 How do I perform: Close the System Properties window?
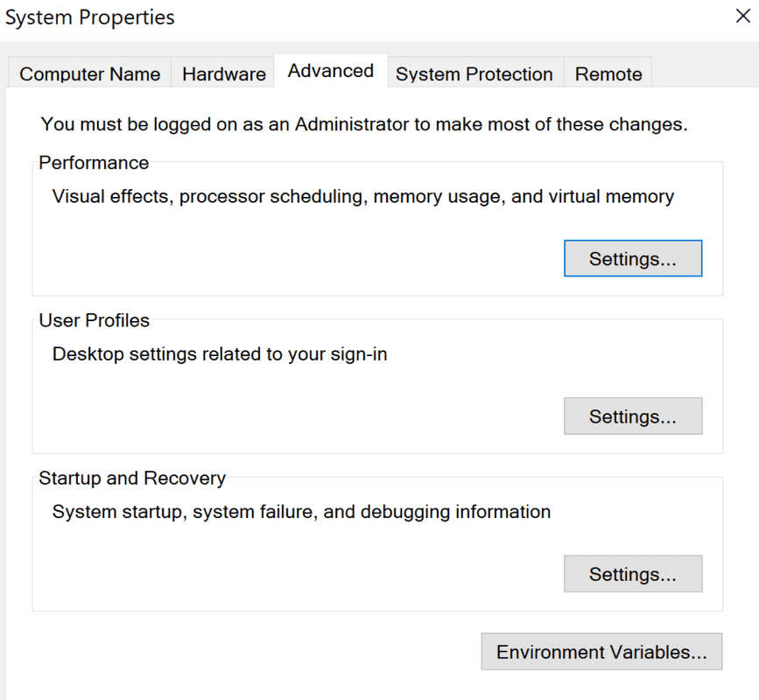(742, 17)
